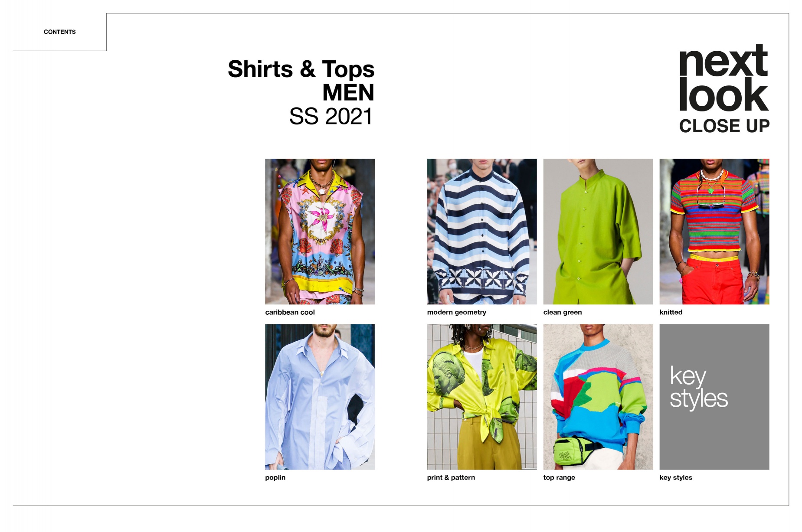Click the poplin caption text
The height and width of the screenshot is (532, 802).
pos(275,477)
